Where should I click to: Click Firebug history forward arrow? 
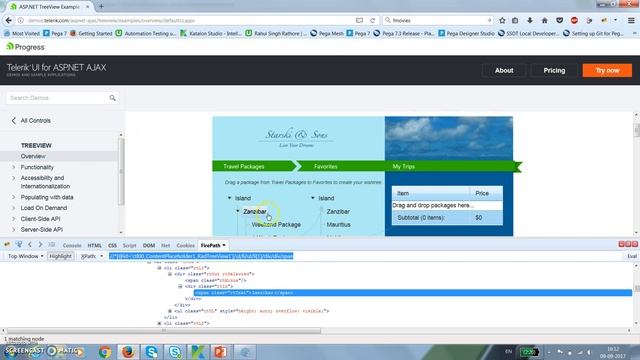point(40,245)
